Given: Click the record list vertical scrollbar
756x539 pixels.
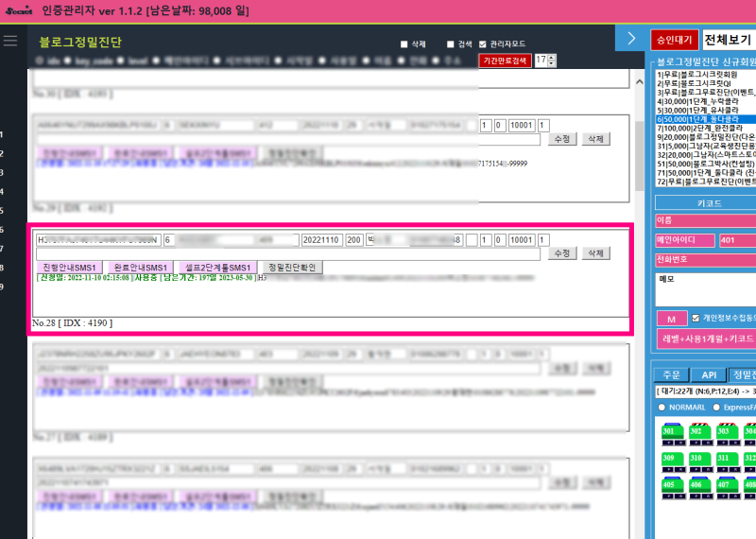Looking at the screenshot, I should tap(640, 155).
